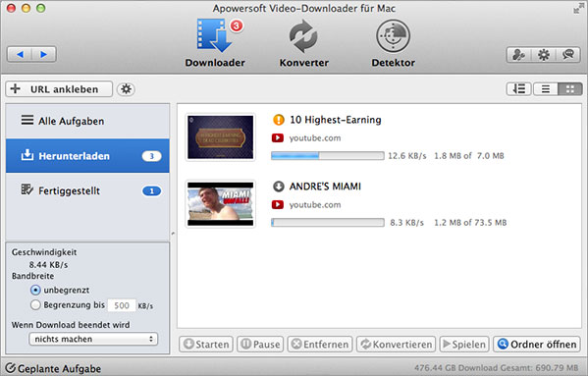Click the 500 KB/s limit input field
The width and height of the screenshot is (588, 376).
click(122, 305)
